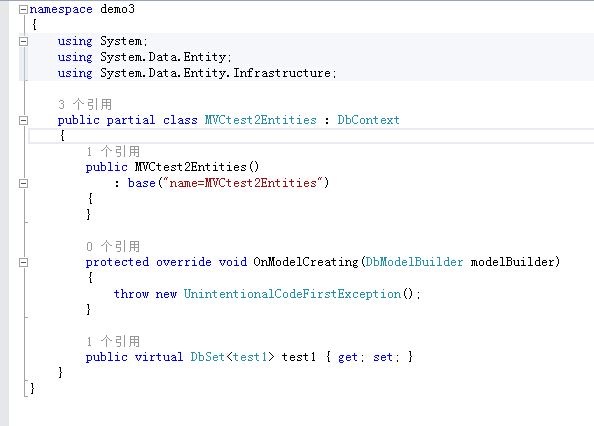Open the '1 个引用' CodeLens above the constructor
Screen dimensions: 594x426
coord(113,151)
